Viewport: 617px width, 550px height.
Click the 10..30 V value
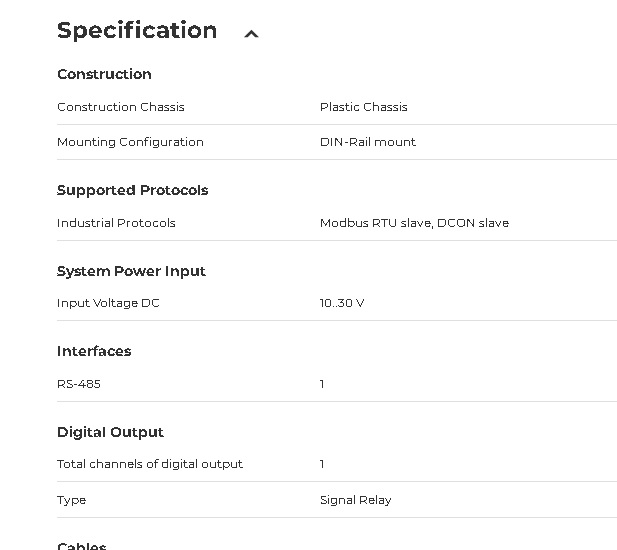(342, 303)
